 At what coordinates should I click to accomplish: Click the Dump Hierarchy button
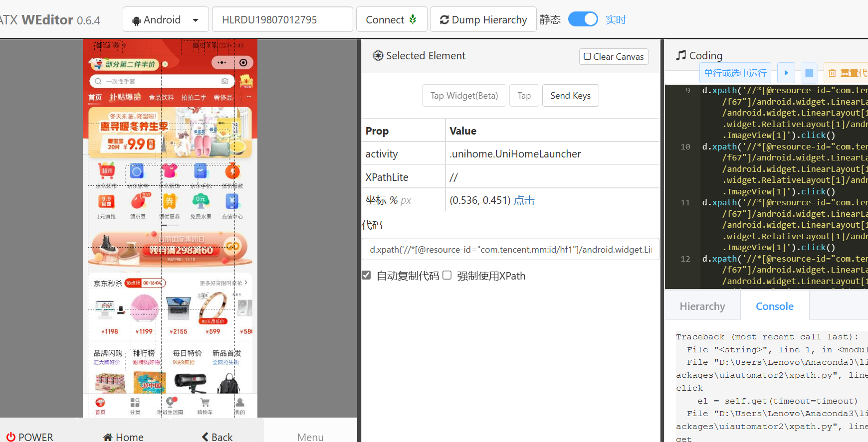pyautogui.click(x=483, y=19)
